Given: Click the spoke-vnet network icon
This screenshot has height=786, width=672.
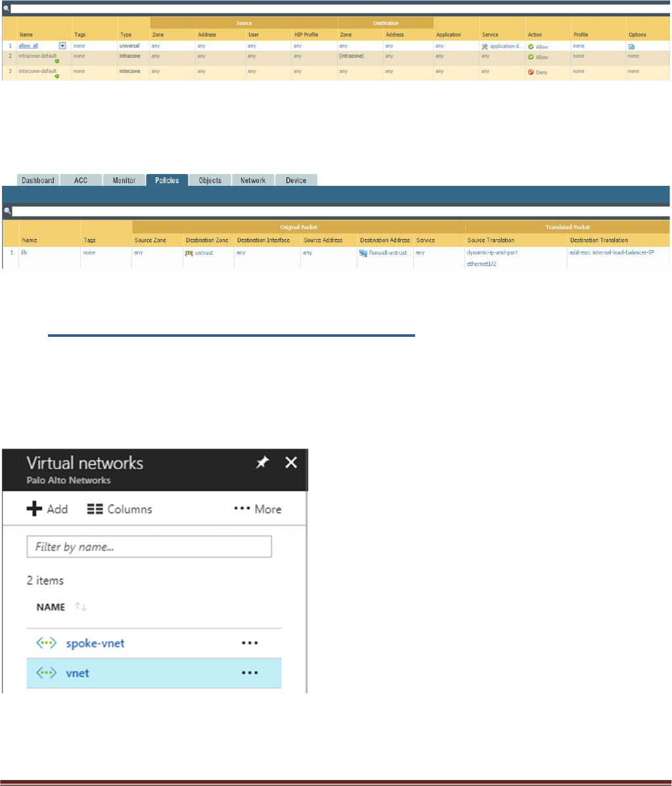Looking at the screenshot, I should pyautogui.click(x=46, y=643).
